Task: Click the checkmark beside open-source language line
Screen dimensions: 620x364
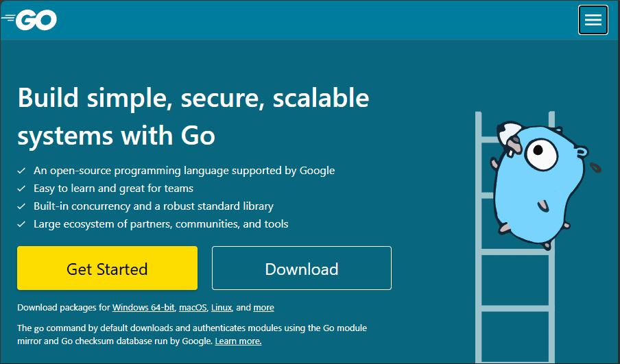Action: 21,171
